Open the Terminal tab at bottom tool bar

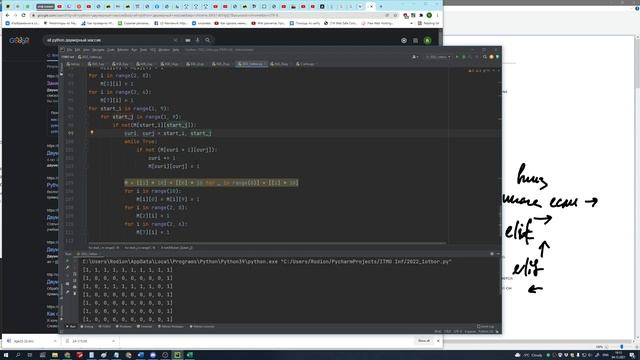144,327
